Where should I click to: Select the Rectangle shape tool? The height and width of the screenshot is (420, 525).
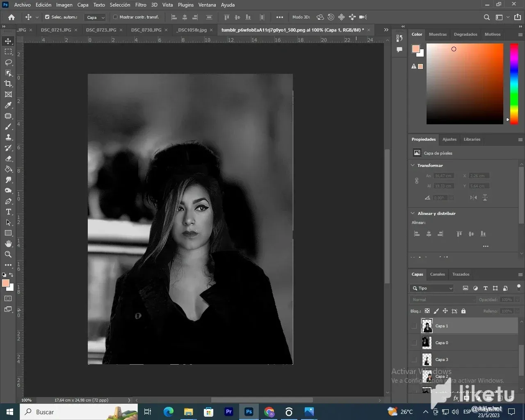8,233
